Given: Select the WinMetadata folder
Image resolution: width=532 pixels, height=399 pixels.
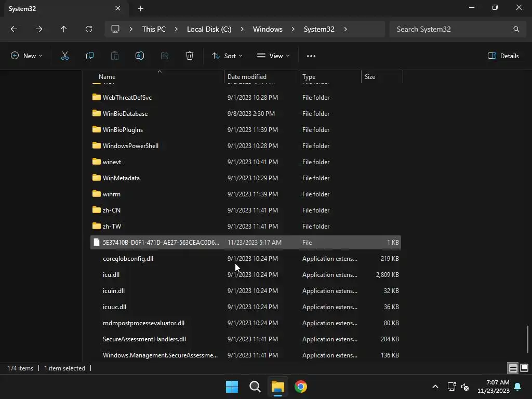Looking at the screenshot, I should [x=246, y=178].
